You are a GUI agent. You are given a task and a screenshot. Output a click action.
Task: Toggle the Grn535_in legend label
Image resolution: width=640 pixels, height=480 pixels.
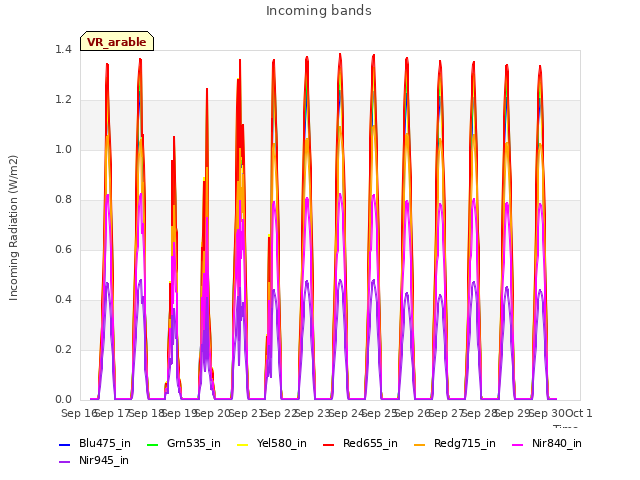pyautogui.click(x=194, y=444)
